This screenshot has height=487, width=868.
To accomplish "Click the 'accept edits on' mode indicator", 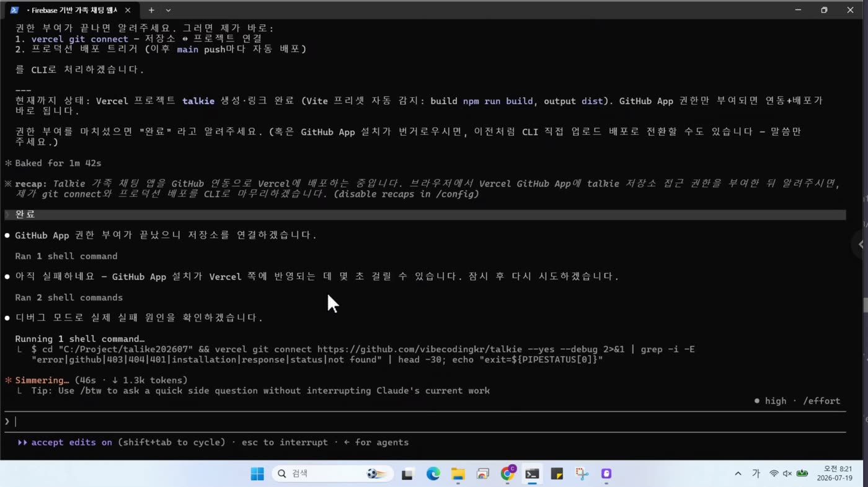I will 72,442.
